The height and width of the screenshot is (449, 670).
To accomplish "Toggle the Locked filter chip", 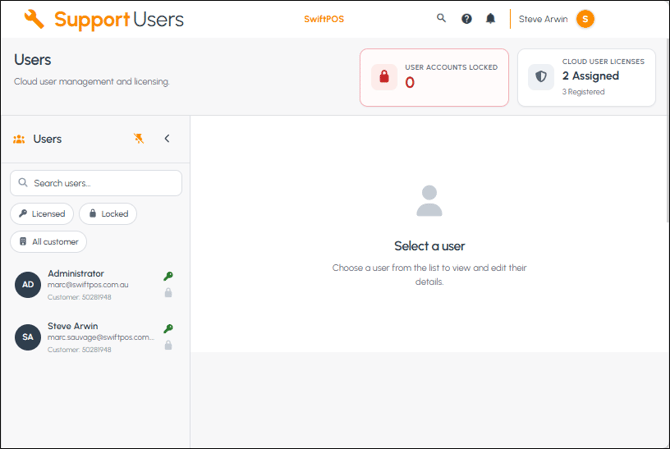I will point(108,214).
